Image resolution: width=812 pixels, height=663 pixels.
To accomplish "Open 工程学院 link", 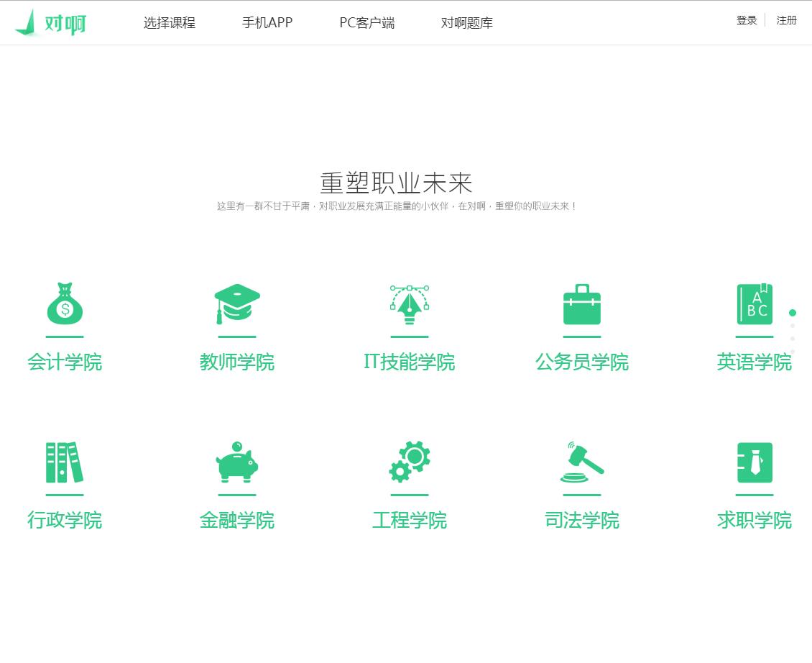I will click(410, 520).
